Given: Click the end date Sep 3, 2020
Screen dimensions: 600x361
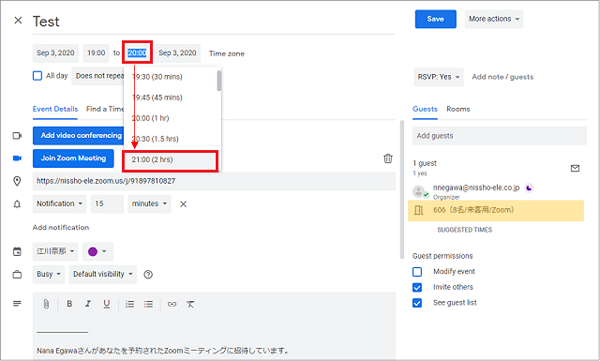Looking at the screenshot, I should click(x=178, y=53).
